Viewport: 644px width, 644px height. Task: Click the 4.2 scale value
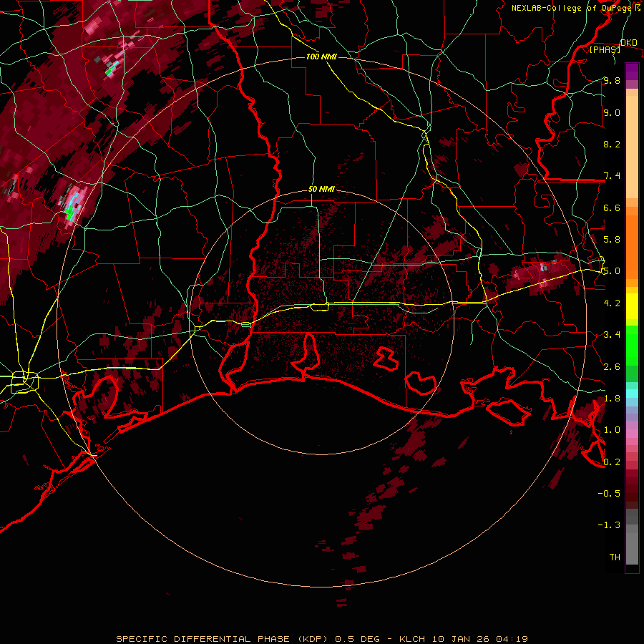(612, 303)
